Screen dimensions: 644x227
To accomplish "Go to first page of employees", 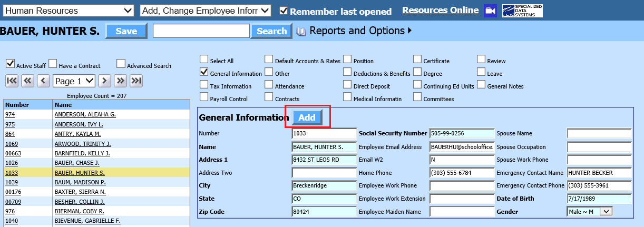I will (x=12, y=81).
